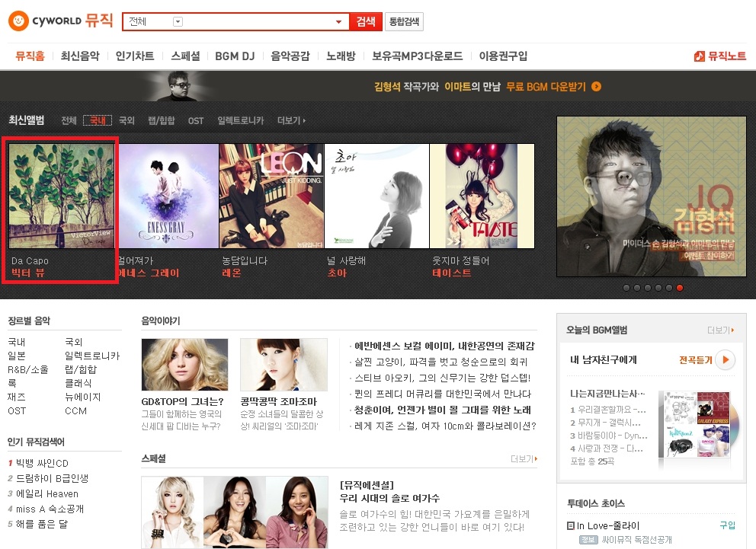Select the 국내 tab under 최신앨범
The height and width of the screenshot is (549, 756).
(98, 120)
